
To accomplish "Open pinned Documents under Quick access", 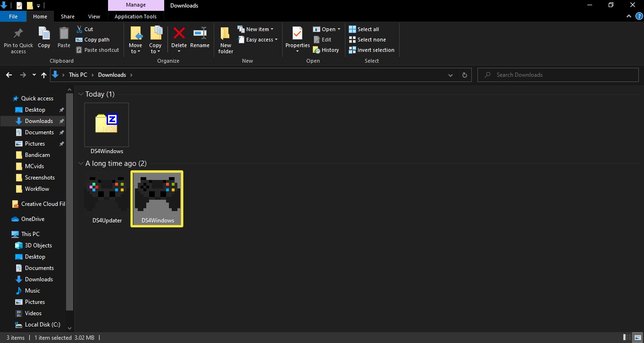I will [x=39, y=132].
